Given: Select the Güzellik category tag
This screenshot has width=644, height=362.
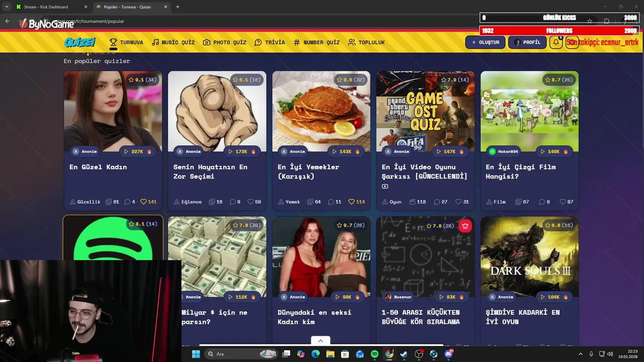Looking at the screenshot, I should pos(85,202).
